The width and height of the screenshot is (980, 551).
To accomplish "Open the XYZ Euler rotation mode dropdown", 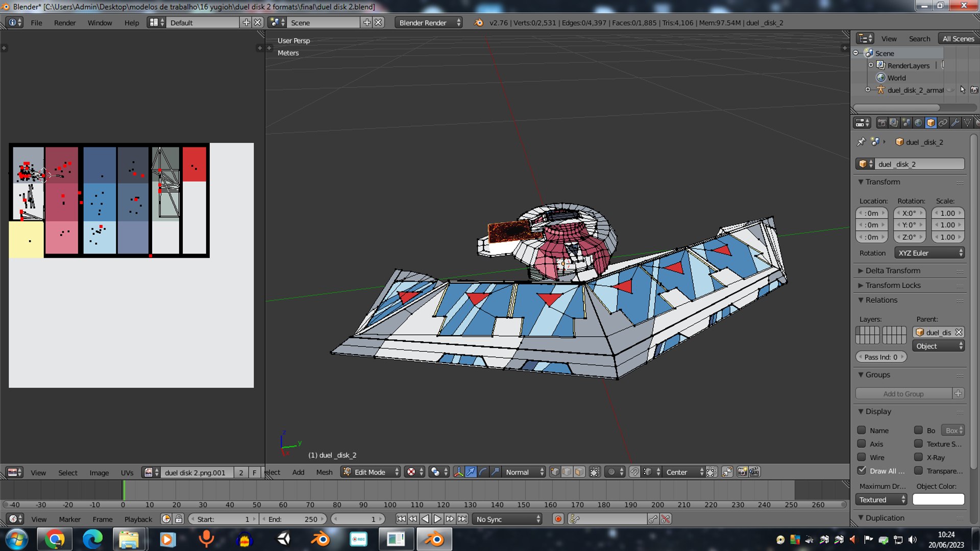I will 929,253.
